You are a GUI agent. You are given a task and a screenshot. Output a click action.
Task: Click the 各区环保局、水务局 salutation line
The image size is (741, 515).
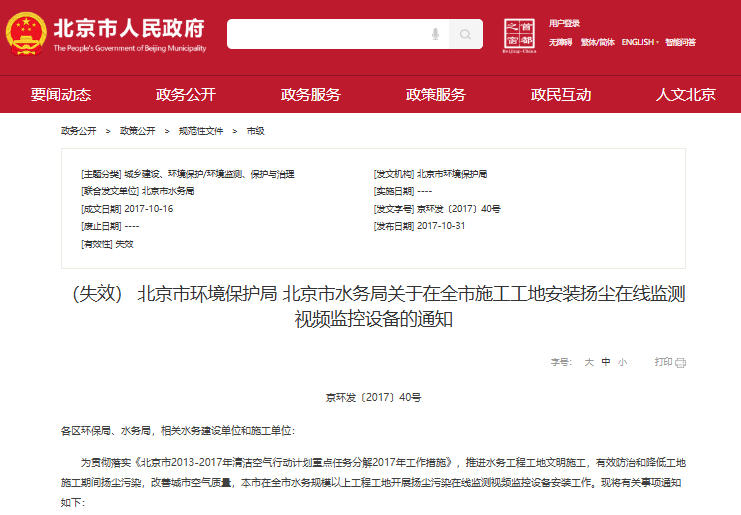tap(178, 430)
